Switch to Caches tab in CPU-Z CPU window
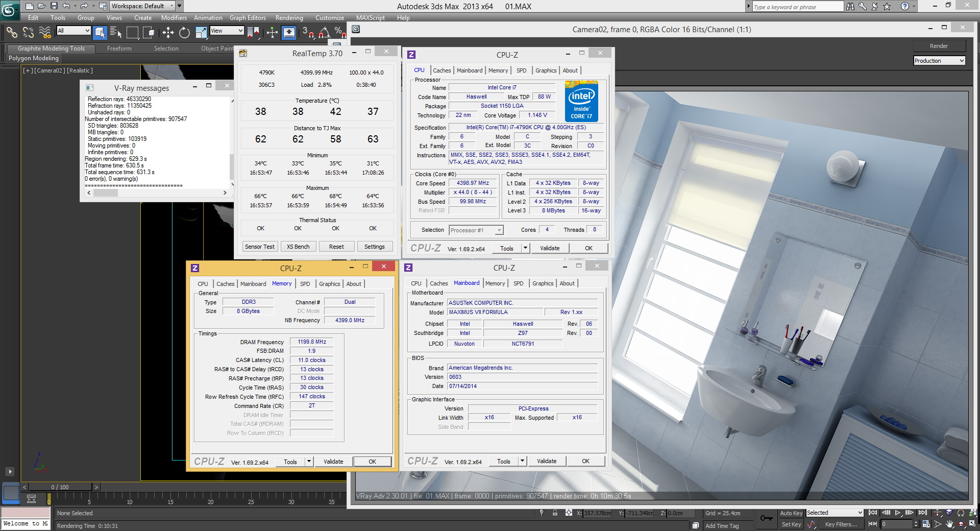 (x=442, y=70)
